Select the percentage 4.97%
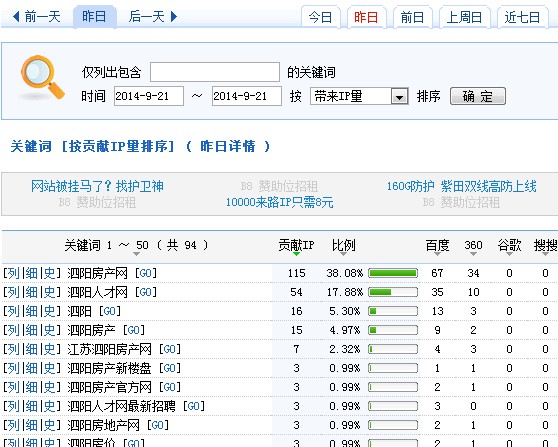Viewport: 558px width, 447px height. 344,330
